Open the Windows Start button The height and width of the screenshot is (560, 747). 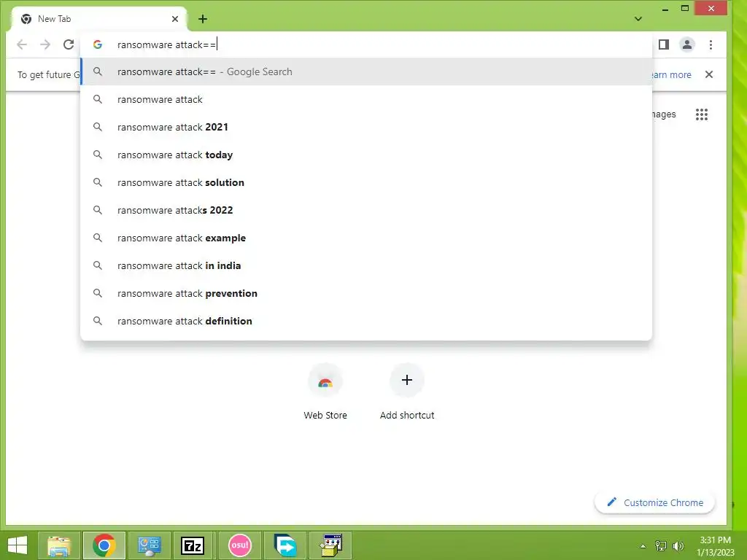pos(18,545)
